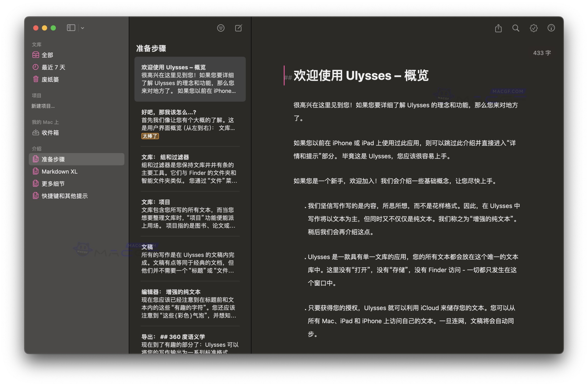The width and height of the screenshot is (588, 386).
Task: Compose a new sheet with the pencil icon
Action: tap(238, 28)
